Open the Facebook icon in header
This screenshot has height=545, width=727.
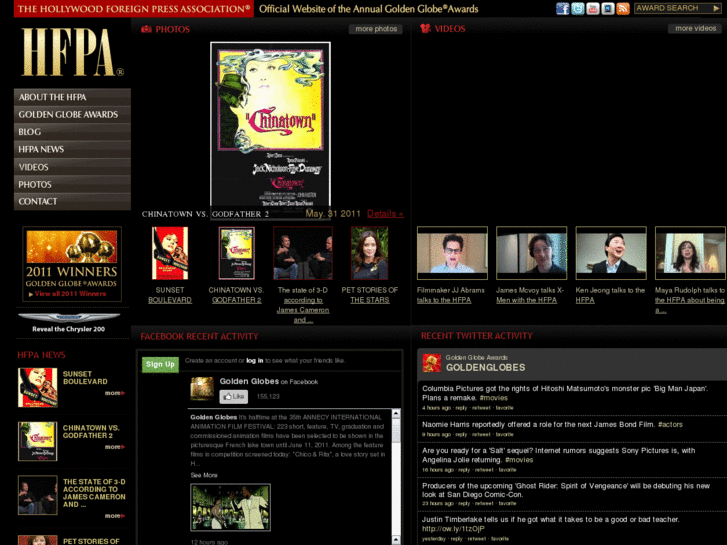(x=562, y=8)
